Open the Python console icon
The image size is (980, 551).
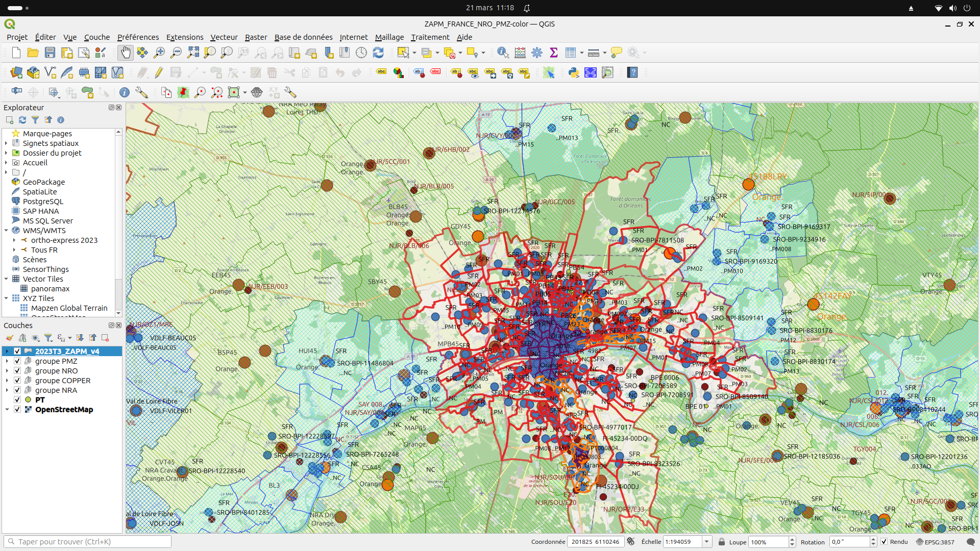point(574,72)
